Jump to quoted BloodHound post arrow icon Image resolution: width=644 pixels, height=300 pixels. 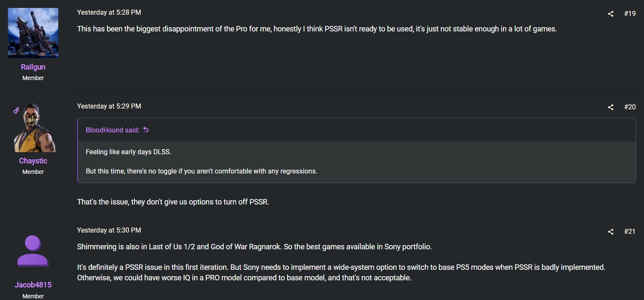coord(146,130)
